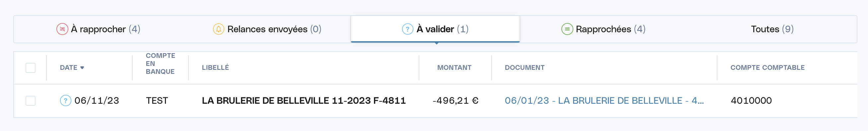
Task: Click the COMPTE COMPTABLE column header
Action: pyautogui.click(x=767, y=67)
